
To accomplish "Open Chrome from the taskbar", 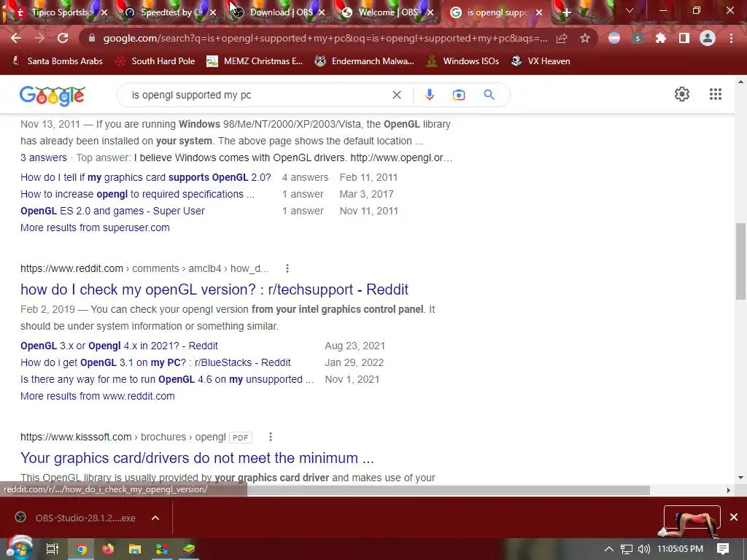I will 81,549.
